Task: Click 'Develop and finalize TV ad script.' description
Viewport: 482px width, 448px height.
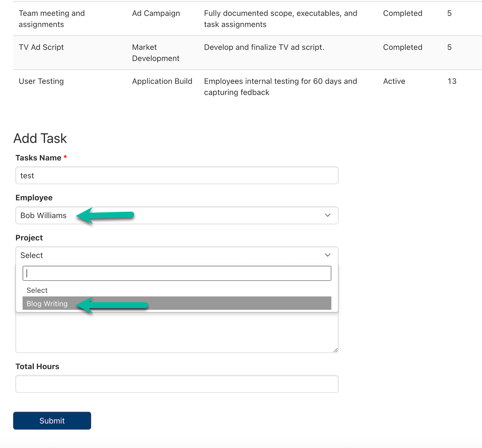Action: tap(264, 47)
